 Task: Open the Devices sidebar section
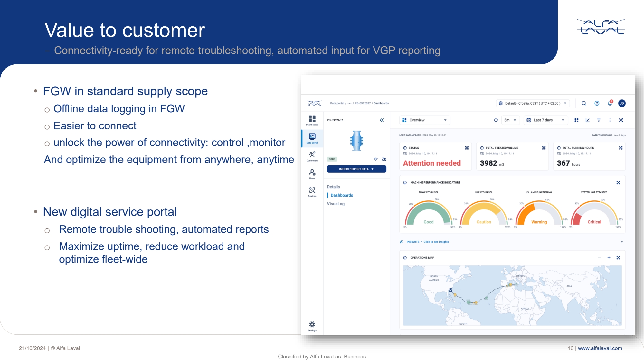(312, 191)
